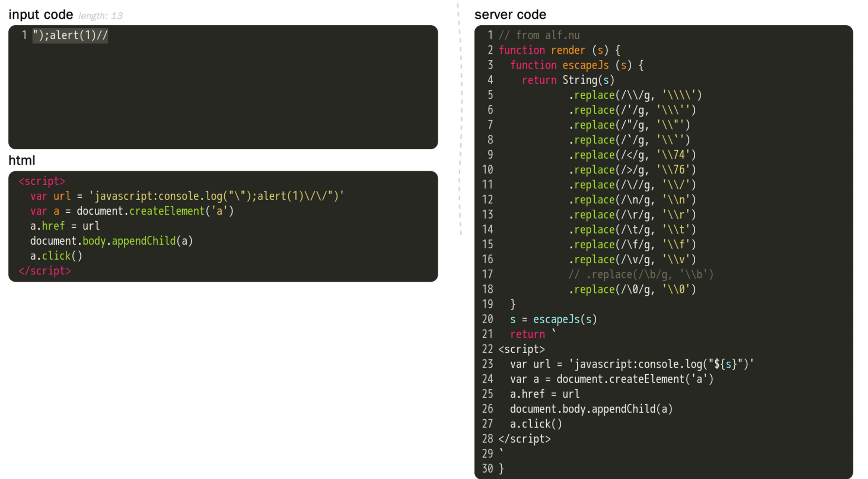Click server line 26 appendChild line
Screen dimensions: 868x479
tap(591, 410)
